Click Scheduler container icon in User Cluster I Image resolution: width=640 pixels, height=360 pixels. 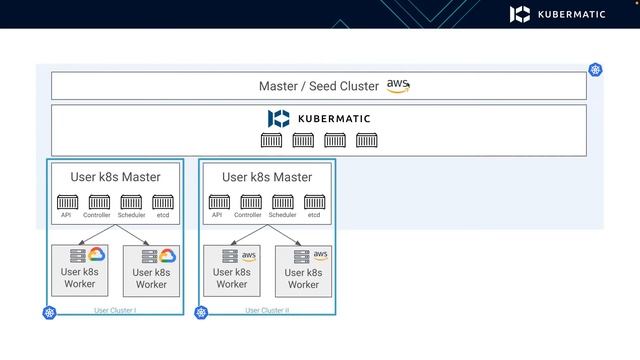coord(131,202)
